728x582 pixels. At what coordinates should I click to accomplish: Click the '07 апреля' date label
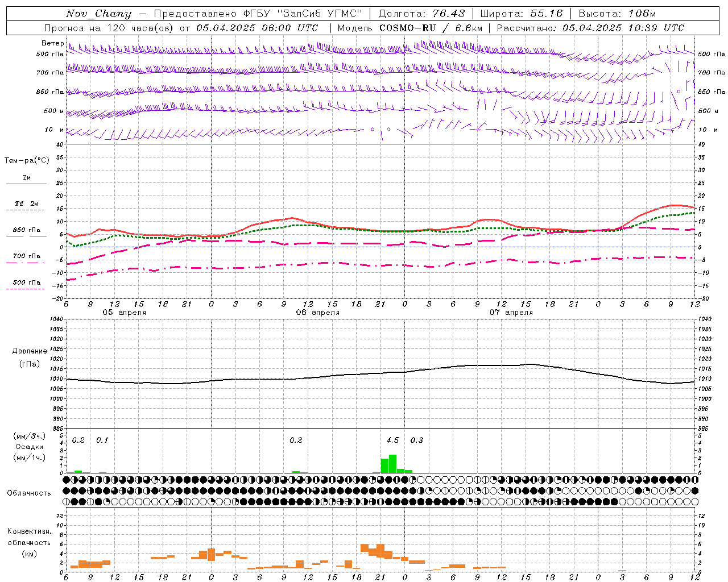[x=511, y=313]
